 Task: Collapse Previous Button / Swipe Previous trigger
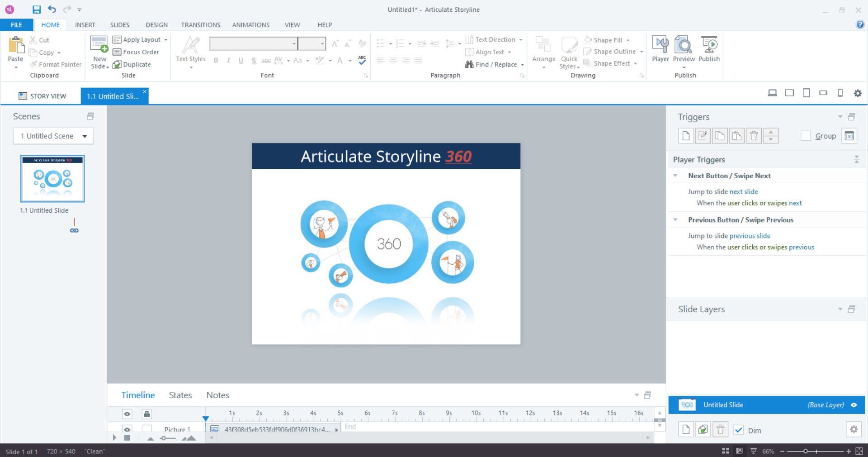click(x=675, y=220)
